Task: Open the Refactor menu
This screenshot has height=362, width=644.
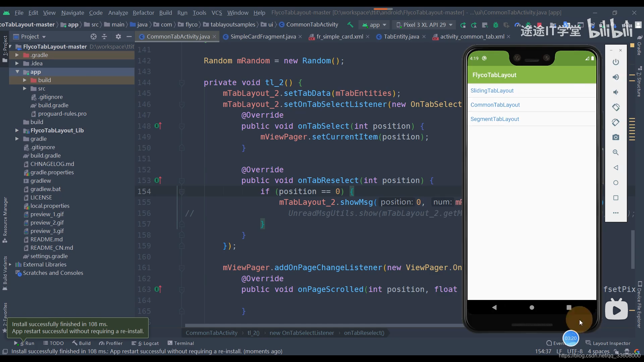Action: coord(143,13)
